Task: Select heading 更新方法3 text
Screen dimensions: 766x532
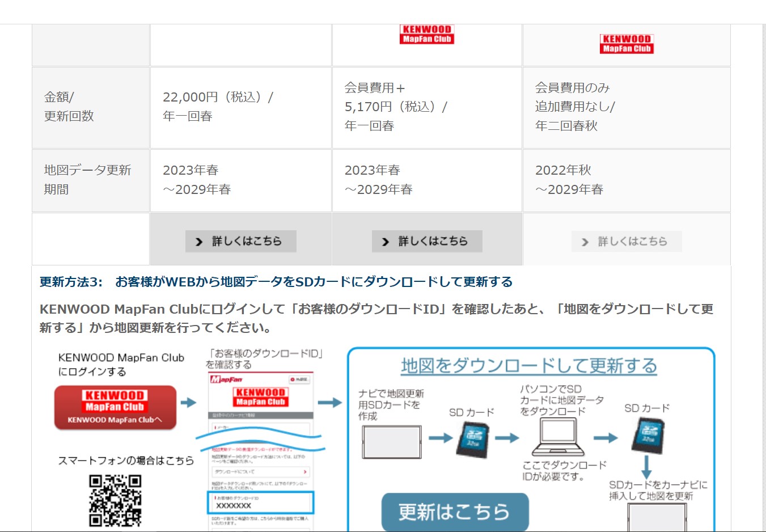Action: point(276,282)
